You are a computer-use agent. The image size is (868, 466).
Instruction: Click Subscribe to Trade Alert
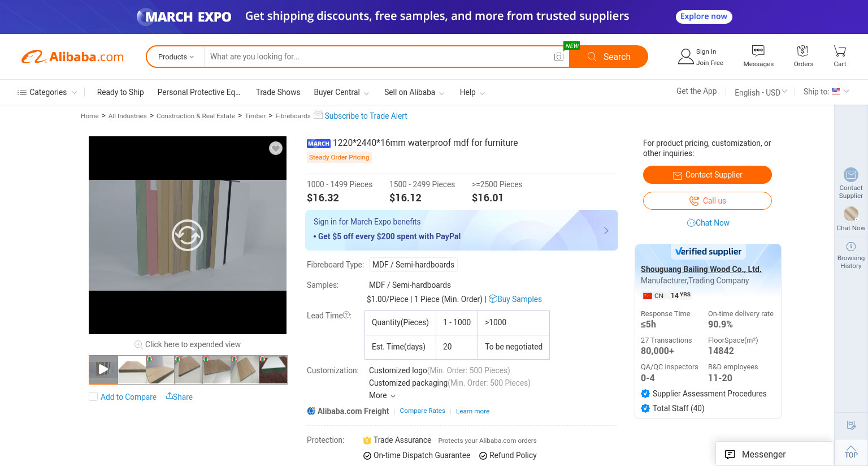366,115
